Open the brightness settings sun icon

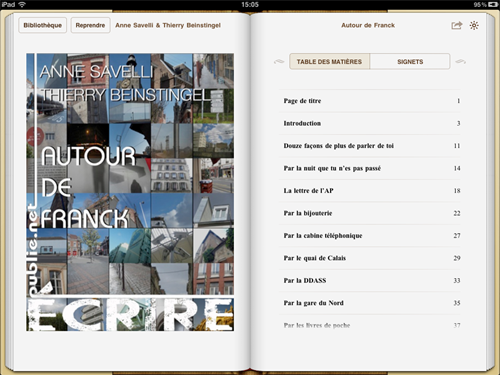[x=474, y=25]
